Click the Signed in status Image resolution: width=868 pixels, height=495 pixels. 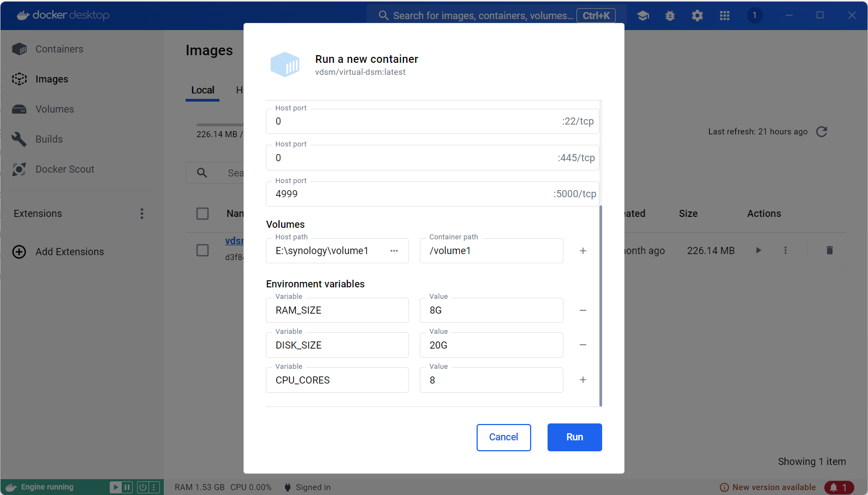click(307, 487)
